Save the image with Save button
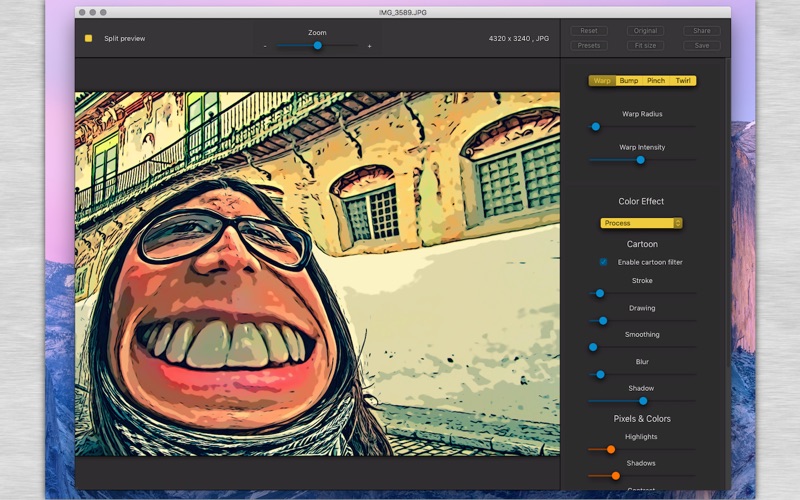800x500 pixels. 702,46
